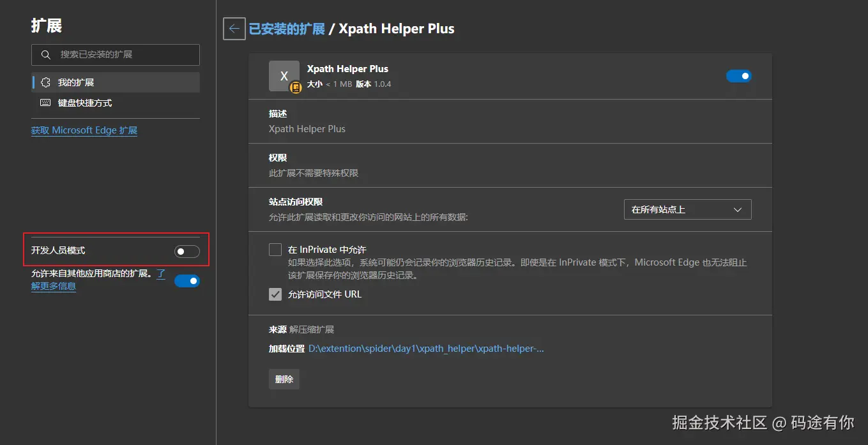Click the unpacked extension warning badge
This screenshot has width=868, height=445.
(296, 87)
